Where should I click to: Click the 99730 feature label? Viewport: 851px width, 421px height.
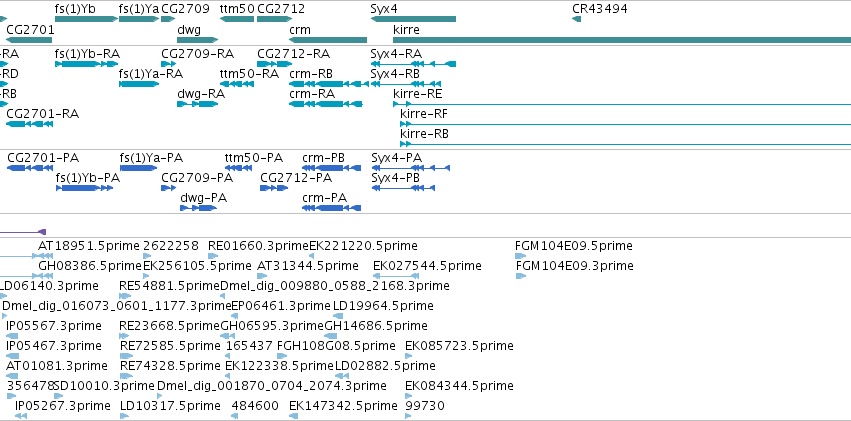pyautogui.click(x=425, y=406)
